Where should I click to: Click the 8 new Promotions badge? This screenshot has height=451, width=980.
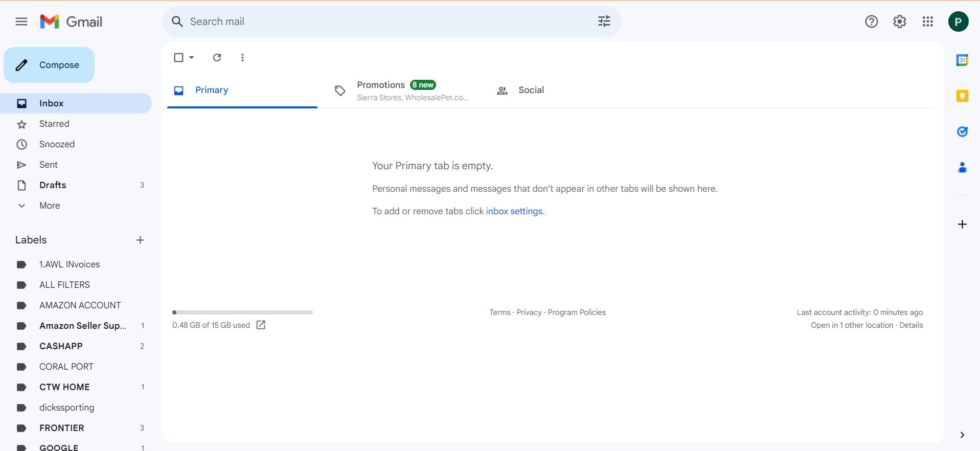[423, 85]
